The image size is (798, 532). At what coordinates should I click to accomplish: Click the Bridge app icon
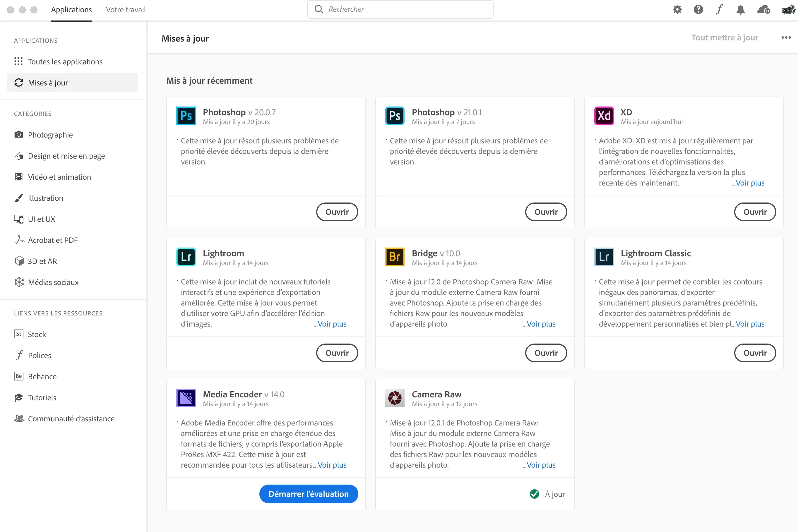point(395,257)
